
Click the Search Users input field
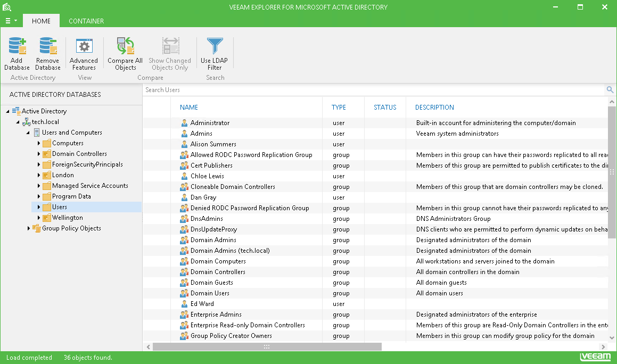coord(373,90)
